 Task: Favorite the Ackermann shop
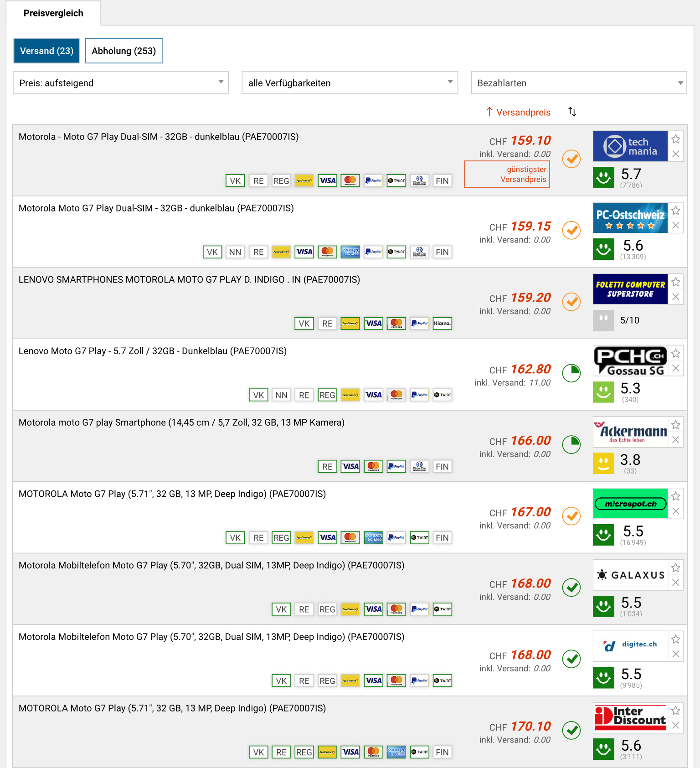coord(676,425)
